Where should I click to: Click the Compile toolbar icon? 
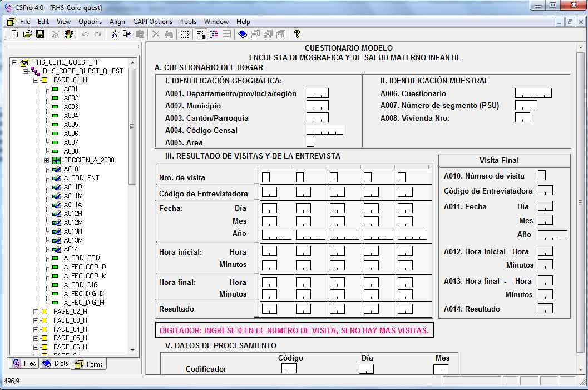(x=56, y=34)
